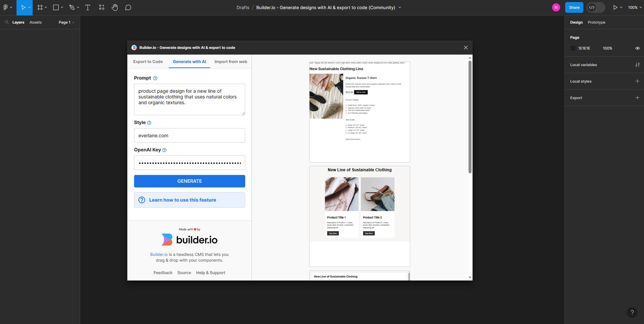Expand the Pen tools dropdown arrow
The image size is (644, 324).
78,7
